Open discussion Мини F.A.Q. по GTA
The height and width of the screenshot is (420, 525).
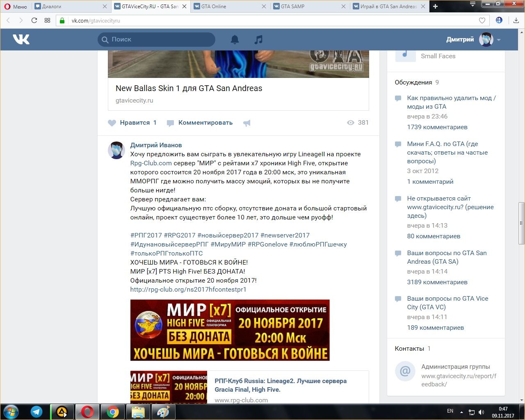(x=447, y=153)
